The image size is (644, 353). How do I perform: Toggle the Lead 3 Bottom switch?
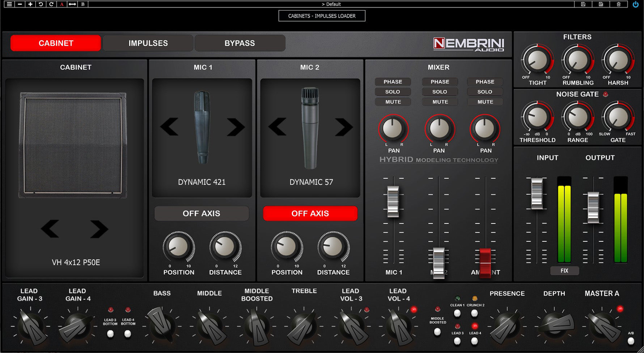110,334
